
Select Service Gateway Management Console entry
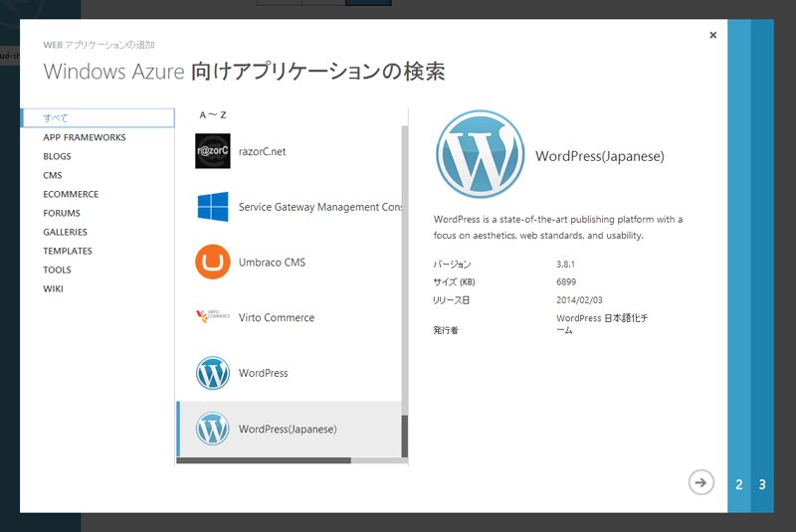(x=320, y=207)
